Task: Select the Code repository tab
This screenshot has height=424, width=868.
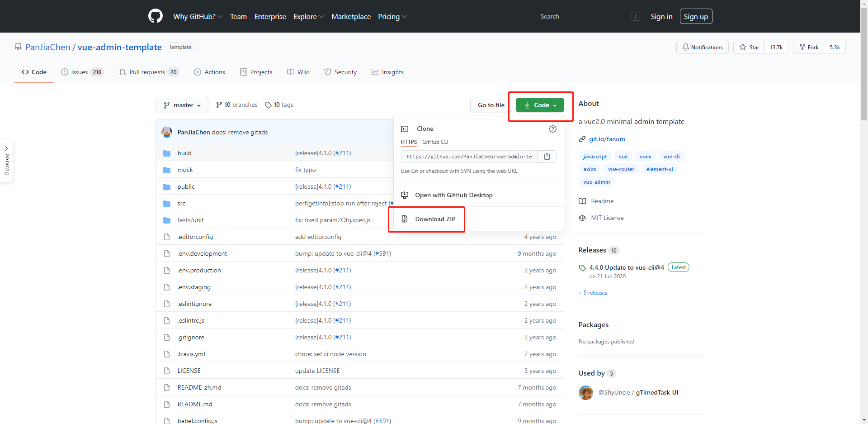Action: (x=34, y=72)
